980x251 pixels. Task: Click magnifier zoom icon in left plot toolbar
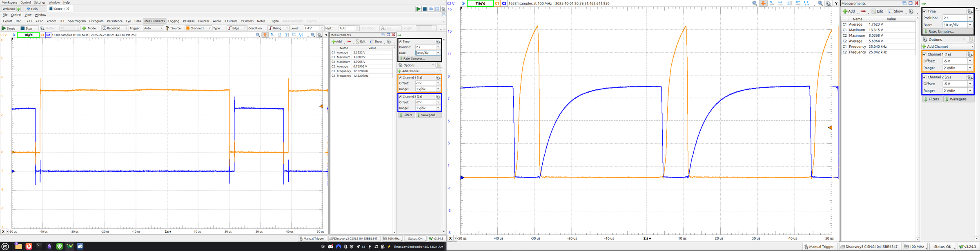258,35
